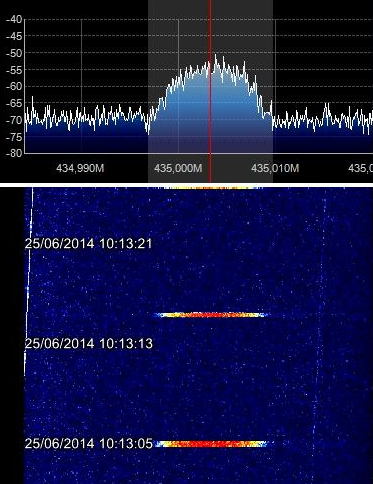Viewport: 373px width, 484px height.
Task: Click the -70 dB scale label
Action: tap(14, 120)
